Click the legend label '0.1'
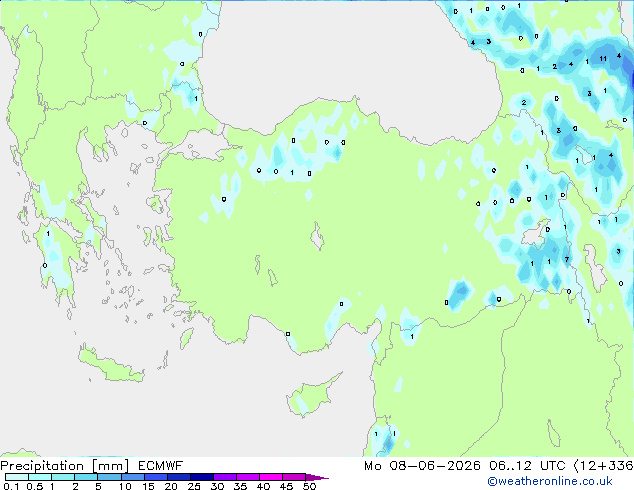Image resolution: width=634 pixels, height=490 pixels. pyautogui.click(x=11, y=486)
